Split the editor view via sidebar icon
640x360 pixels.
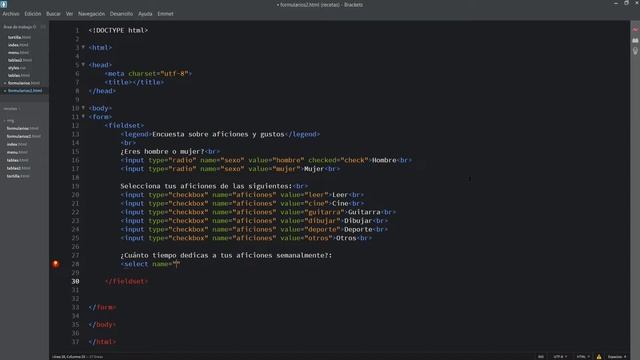43,27
